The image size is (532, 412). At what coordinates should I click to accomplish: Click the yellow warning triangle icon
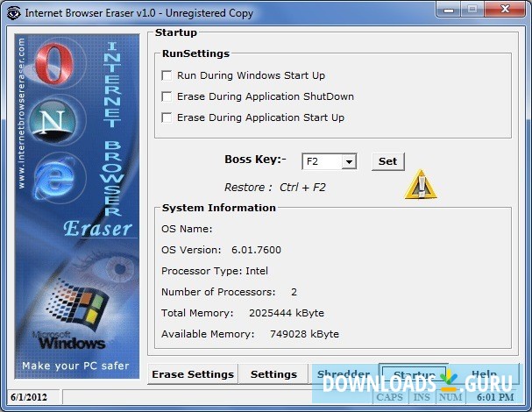click(x=421, y=185)
